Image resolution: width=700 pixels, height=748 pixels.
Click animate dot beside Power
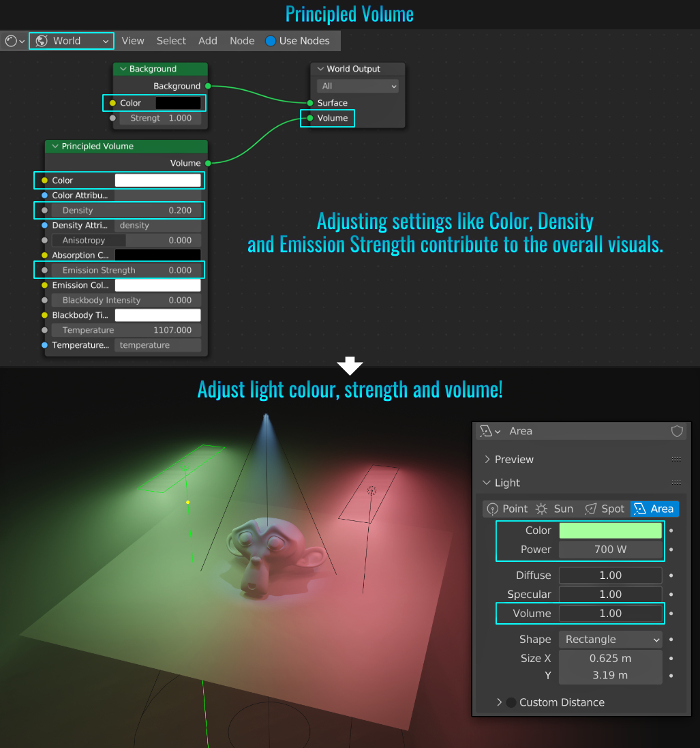(671, 550)
